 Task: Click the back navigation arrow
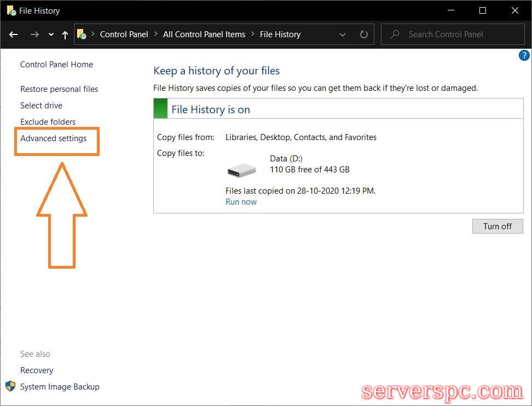click(x=14, y=34)
